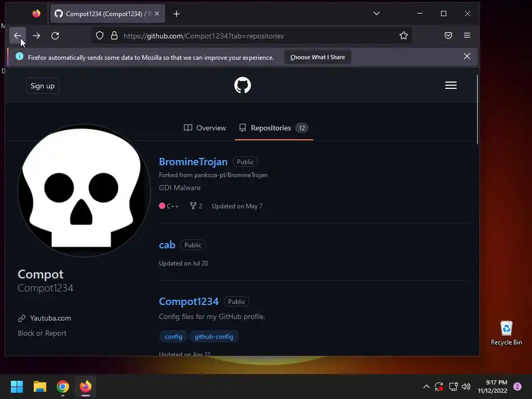The image size is (532, 399).
Task: Click Choose What I Share button
Action: (x=317, y=57)
